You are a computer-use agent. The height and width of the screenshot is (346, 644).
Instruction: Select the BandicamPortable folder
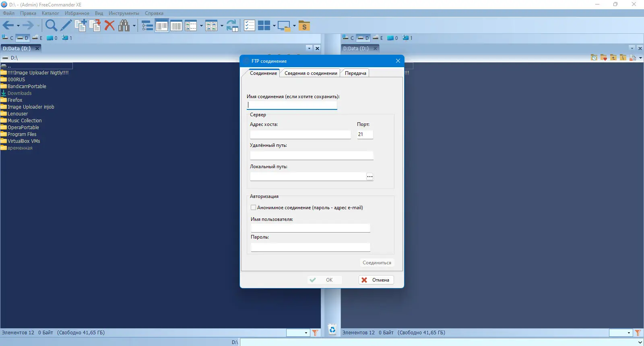(x=23, y=86)
